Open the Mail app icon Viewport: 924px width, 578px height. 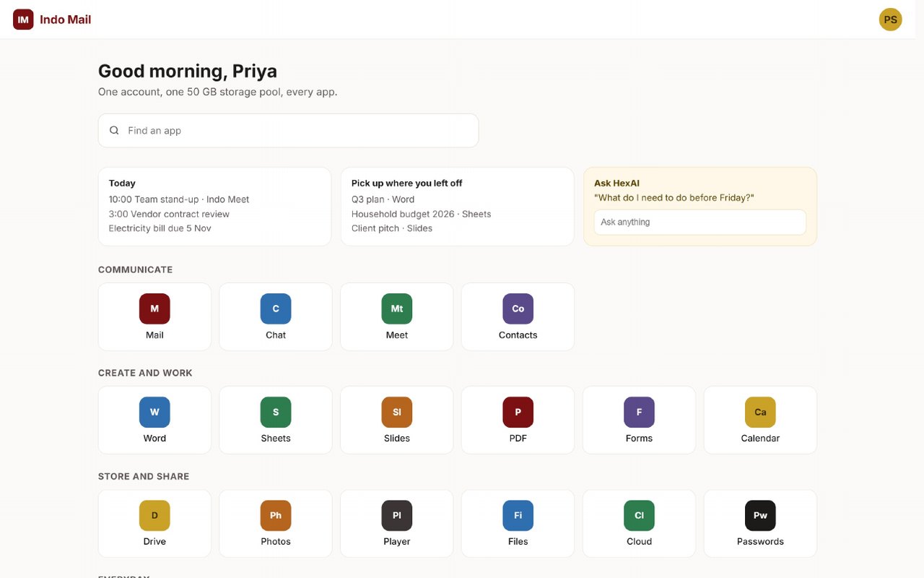[x=154, y=309]
